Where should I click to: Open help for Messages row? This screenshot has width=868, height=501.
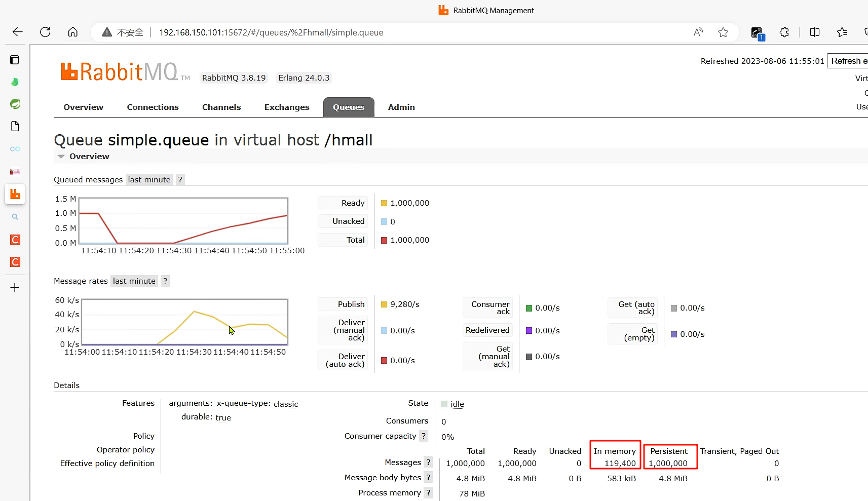[428, 462]
